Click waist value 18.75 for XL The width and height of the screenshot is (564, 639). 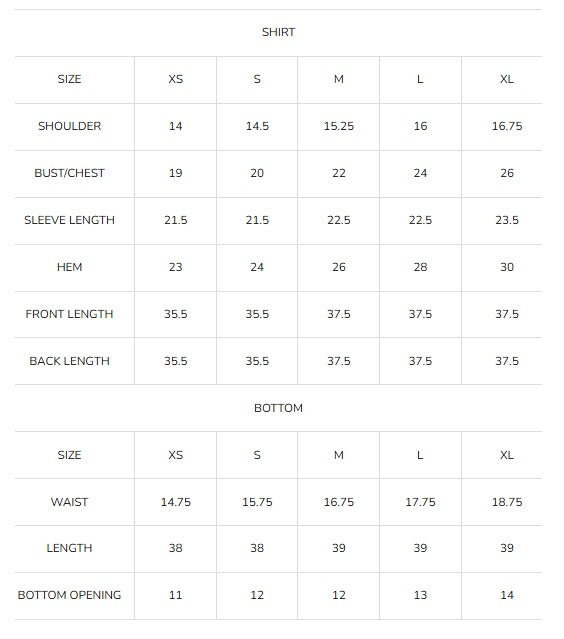[507, 502]
